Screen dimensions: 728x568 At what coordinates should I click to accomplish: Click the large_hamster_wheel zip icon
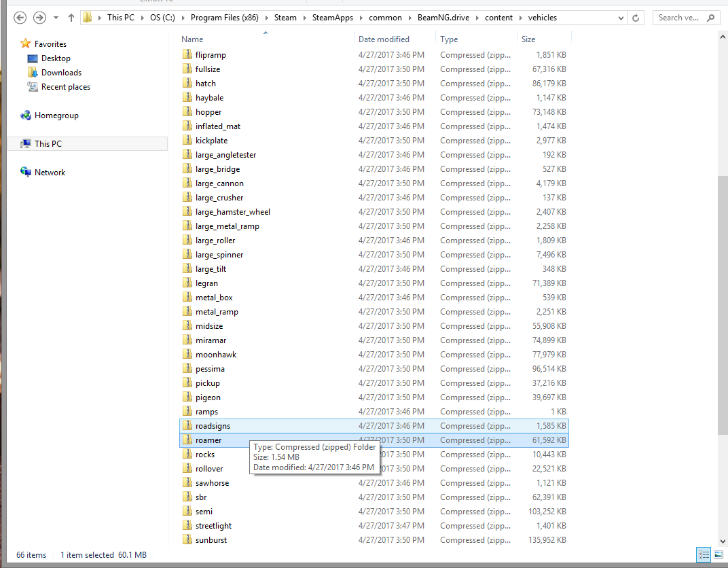187,212
